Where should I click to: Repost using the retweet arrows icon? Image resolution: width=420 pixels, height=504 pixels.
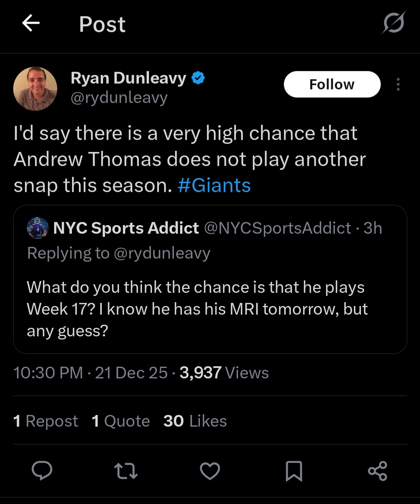[x=126, y=471]
